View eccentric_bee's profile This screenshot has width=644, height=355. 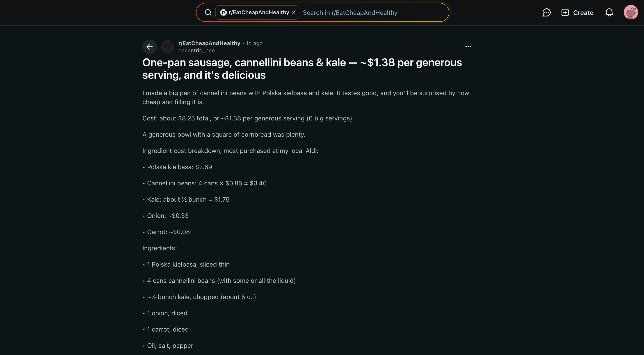pyautogui.click(x=196, y=50)
